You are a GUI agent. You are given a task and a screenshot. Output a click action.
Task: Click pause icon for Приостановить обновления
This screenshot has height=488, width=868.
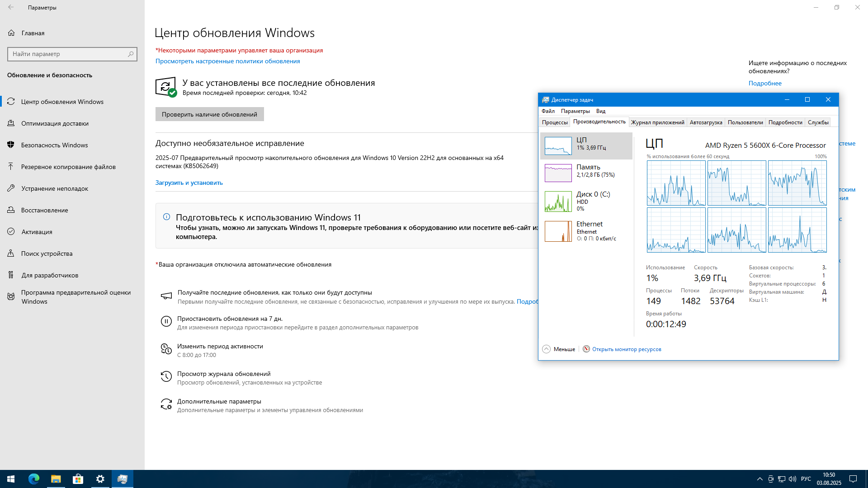pos(166,321)
